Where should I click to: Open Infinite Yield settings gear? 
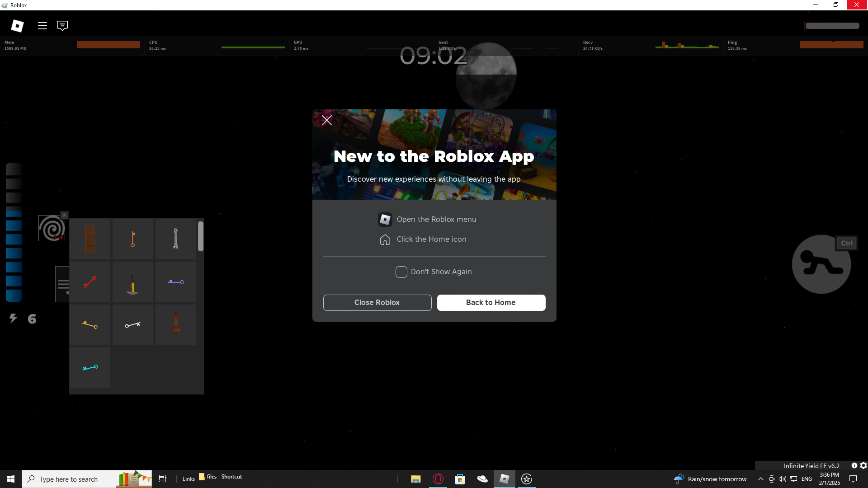(863, 465)
